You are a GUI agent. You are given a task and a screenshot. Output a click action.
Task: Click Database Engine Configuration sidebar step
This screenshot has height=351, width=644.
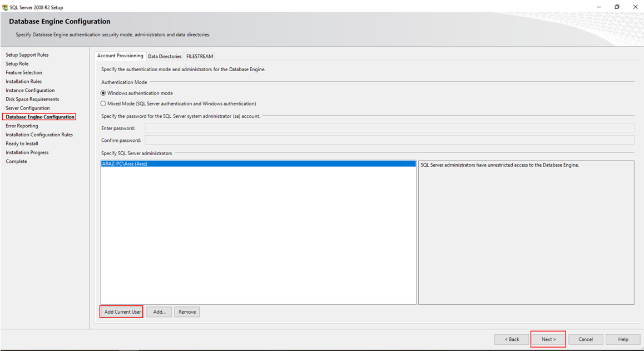tap(40, 117)
